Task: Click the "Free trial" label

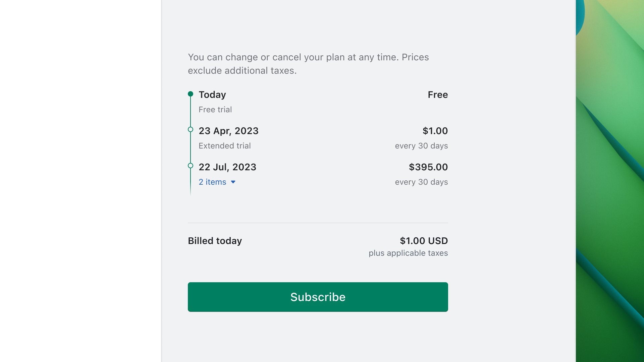Action: coord(215,110)
